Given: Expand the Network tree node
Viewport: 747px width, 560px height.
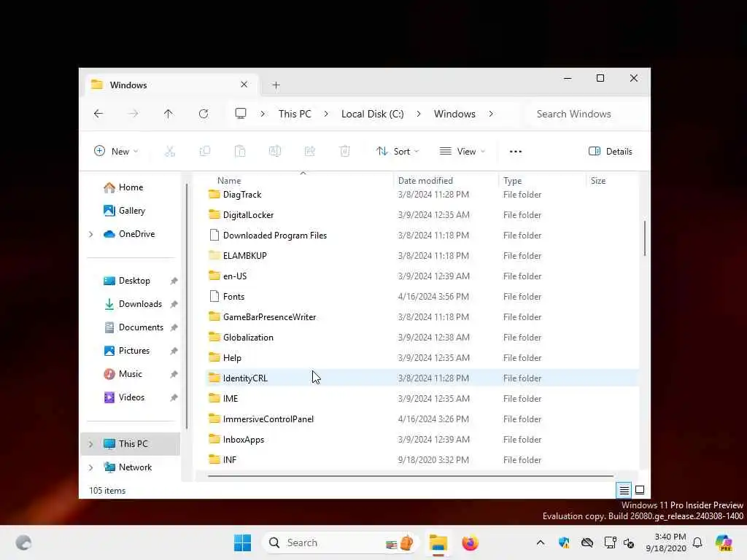Looking at the screenshot, I should click(x=91, y=467).
